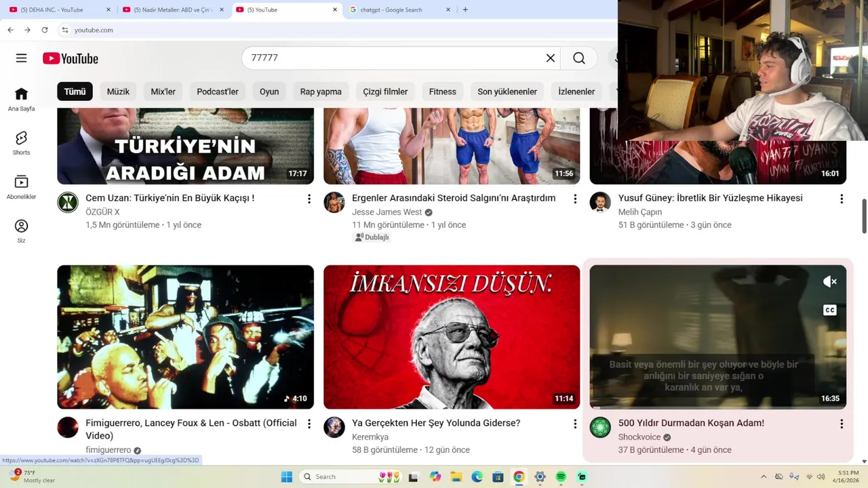Image resolution: width=868 pixels, height=488 pixels.
Task: Click the page vertical scrollbar thumb
Action: coord(864,216)
